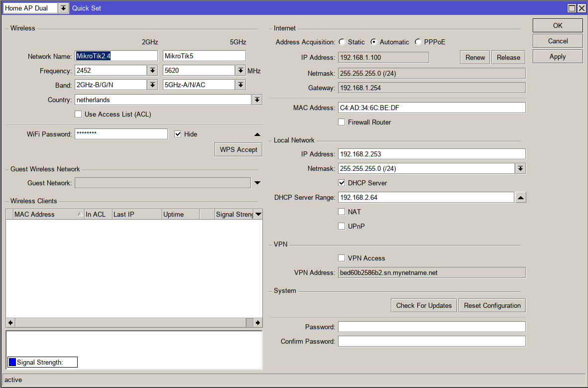Collapse the WiFi Password section arrow
The width and height of the screenshot is (588, 388).
tap(257, 134)
